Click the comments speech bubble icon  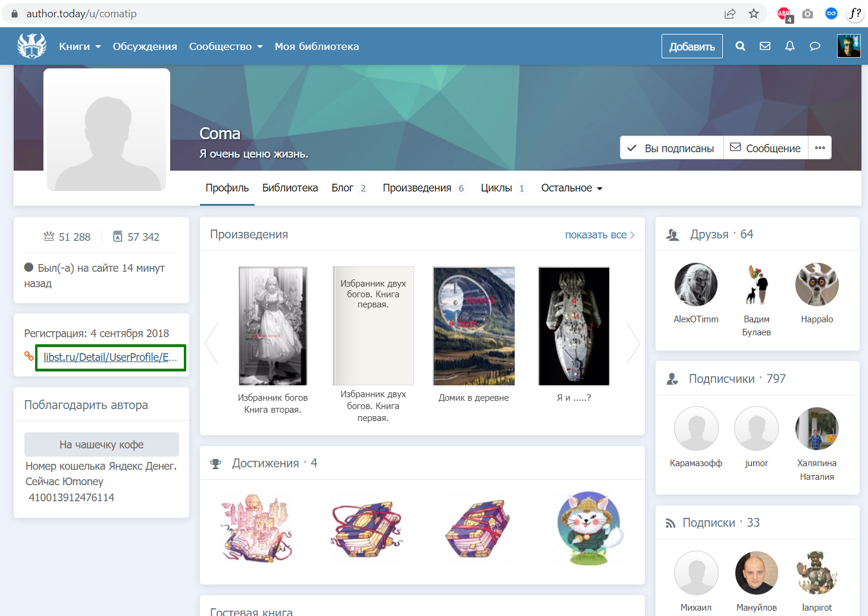(815, 46)
